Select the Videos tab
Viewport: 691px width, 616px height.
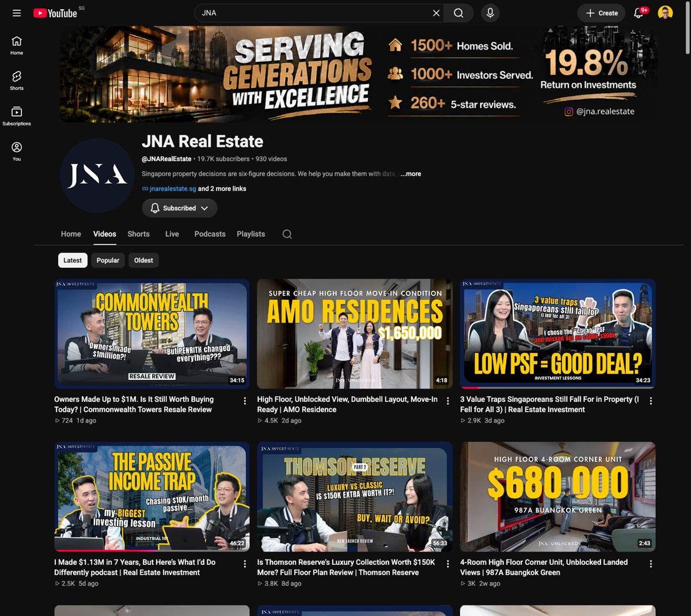105,234
